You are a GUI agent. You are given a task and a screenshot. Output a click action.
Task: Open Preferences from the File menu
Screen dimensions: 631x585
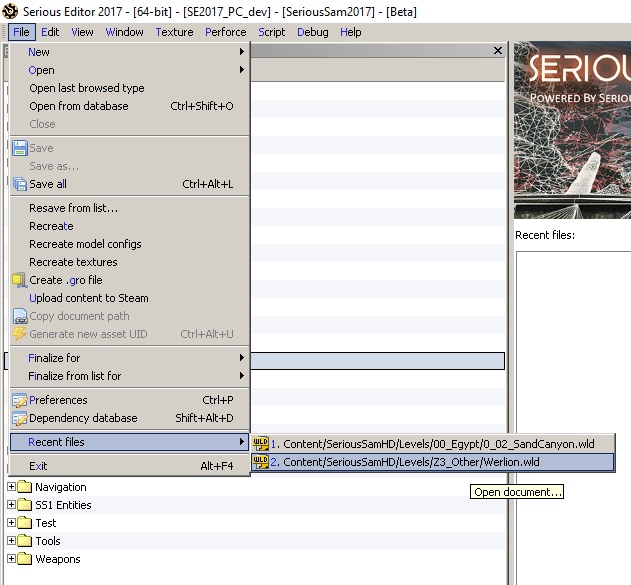[x=129, y=400]
